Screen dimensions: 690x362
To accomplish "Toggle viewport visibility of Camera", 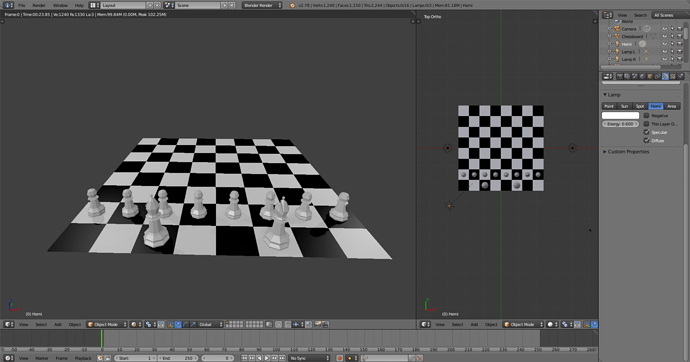I will point(665,29).
